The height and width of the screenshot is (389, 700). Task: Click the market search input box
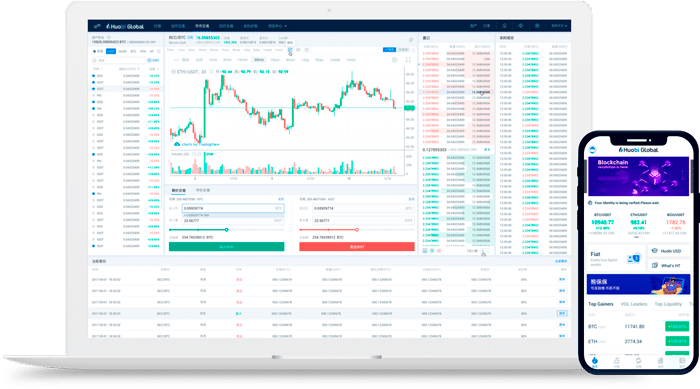(x=118, y=60)
